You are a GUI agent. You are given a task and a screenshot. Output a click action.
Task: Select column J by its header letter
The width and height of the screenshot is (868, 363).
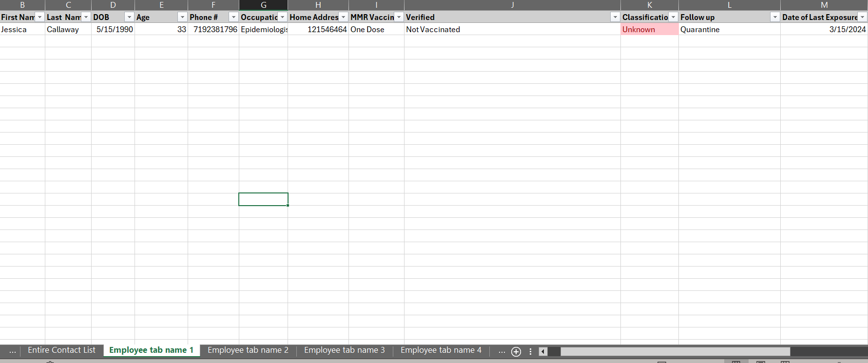tap(513, 5)
